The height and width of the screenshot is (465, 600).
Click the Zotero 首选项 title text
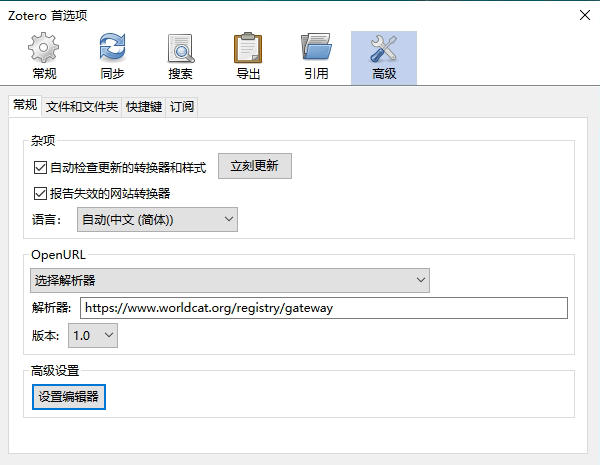48,16
